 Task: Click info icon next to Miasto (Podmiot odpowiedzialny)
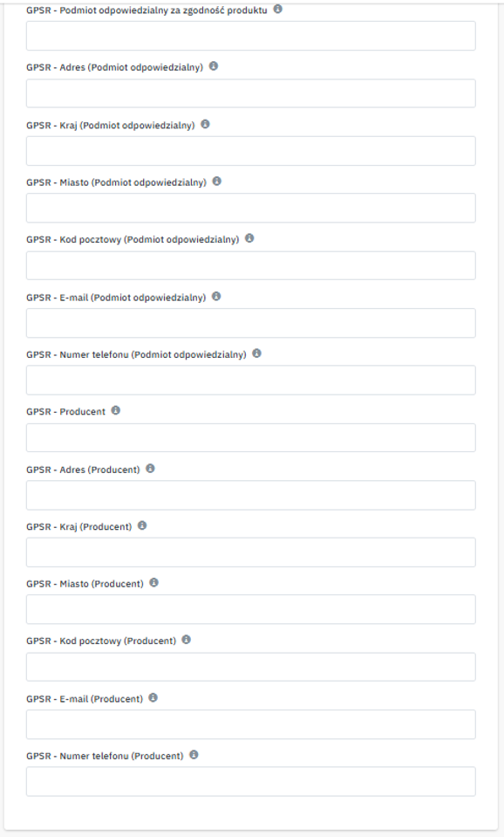pyautogui.click(x=216, y=181)
